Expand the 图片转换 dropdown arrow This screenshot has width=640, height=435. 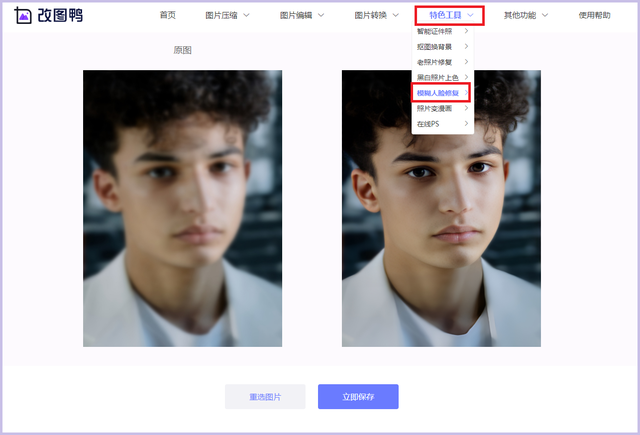(x=396, y=16)
